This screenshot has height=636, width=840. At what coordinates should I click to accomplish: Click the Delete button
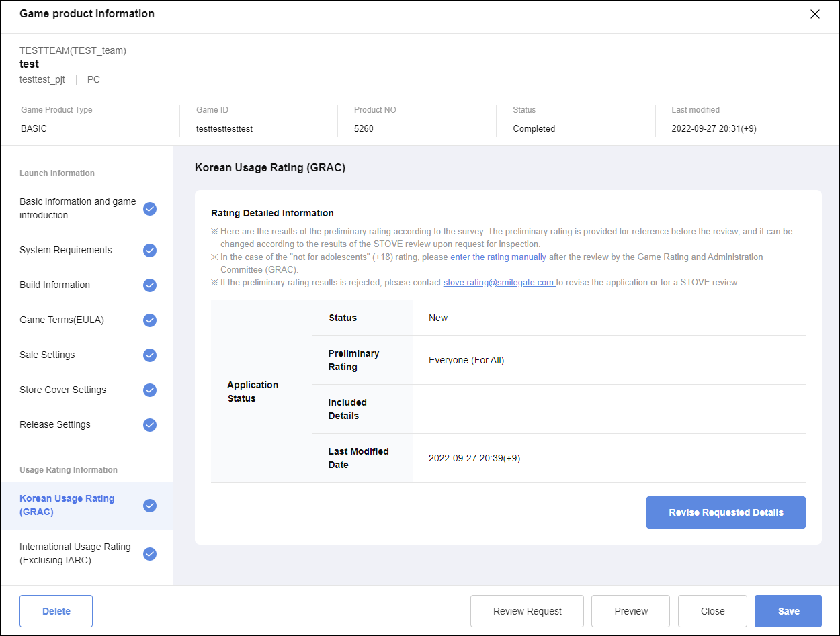pyautogui.click(x=56, y=611)
